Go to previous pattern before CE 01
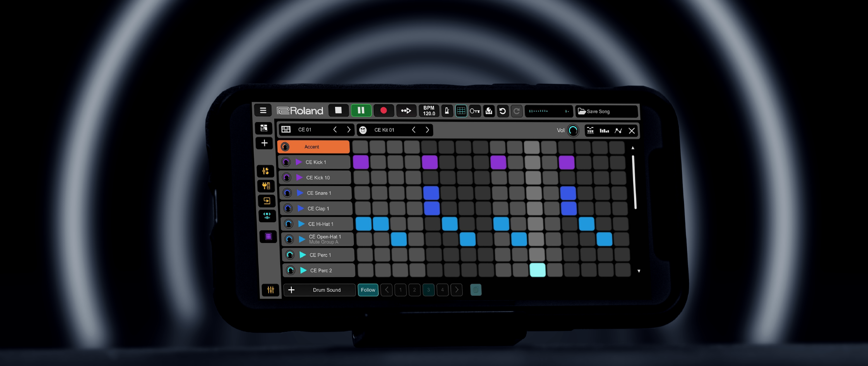 pyautogui.click(x=335, y=130)
